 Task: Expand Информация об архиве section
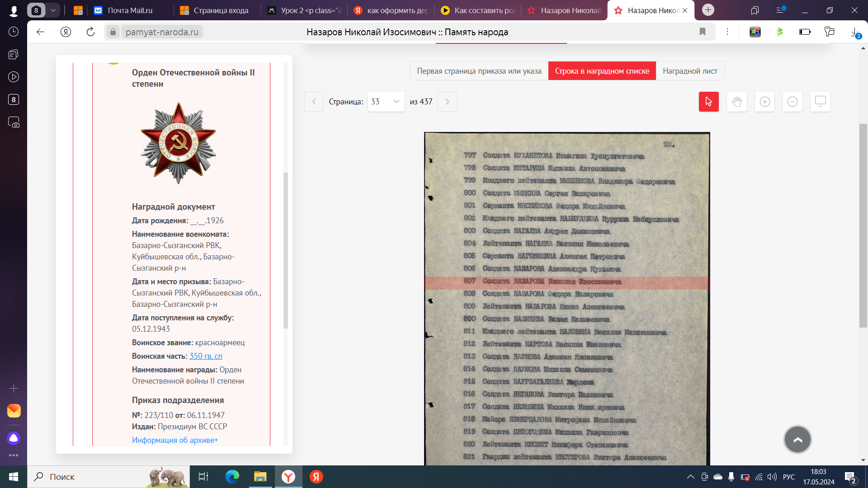click(175, 440)
